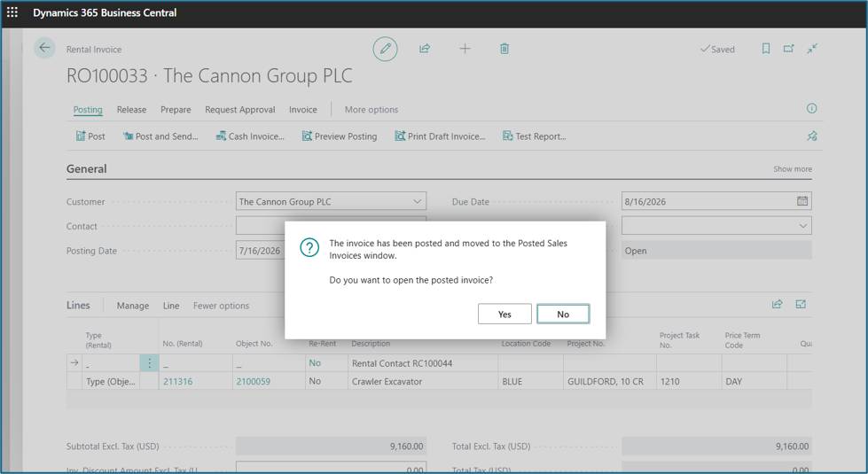Click the share icon in header
Viewport: 868px width, 474px height.
(x=425, y=49)
